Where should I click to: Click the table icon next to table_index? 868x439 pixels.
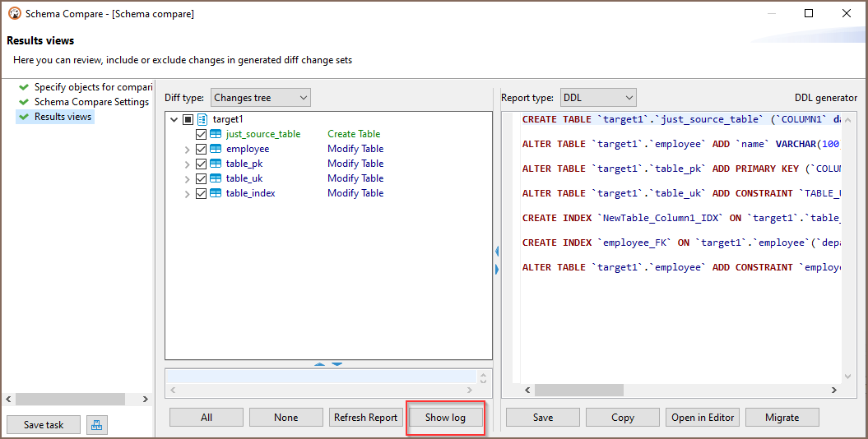tap(216, 193)
